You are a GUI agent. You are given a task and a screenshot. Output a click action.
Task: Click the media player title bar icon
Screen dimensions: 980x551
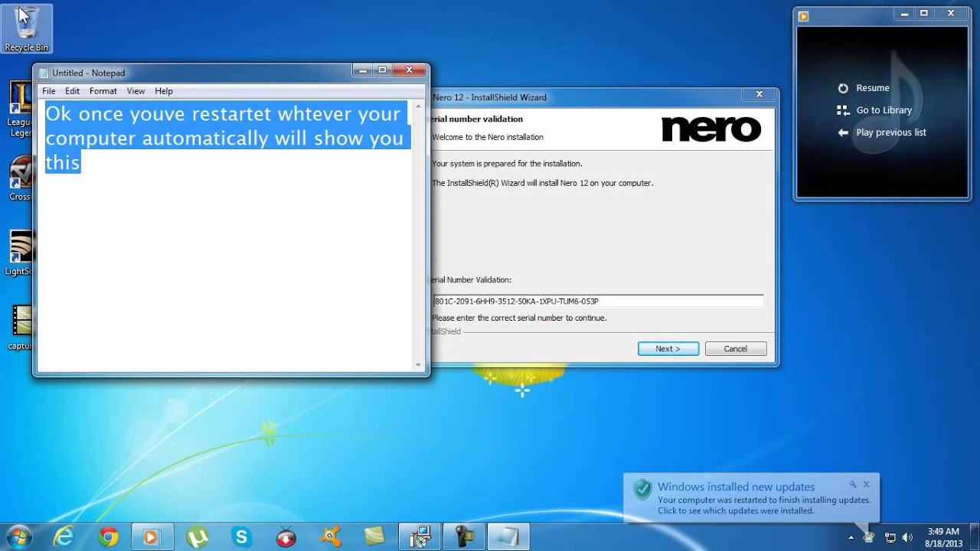click(803, 15)
